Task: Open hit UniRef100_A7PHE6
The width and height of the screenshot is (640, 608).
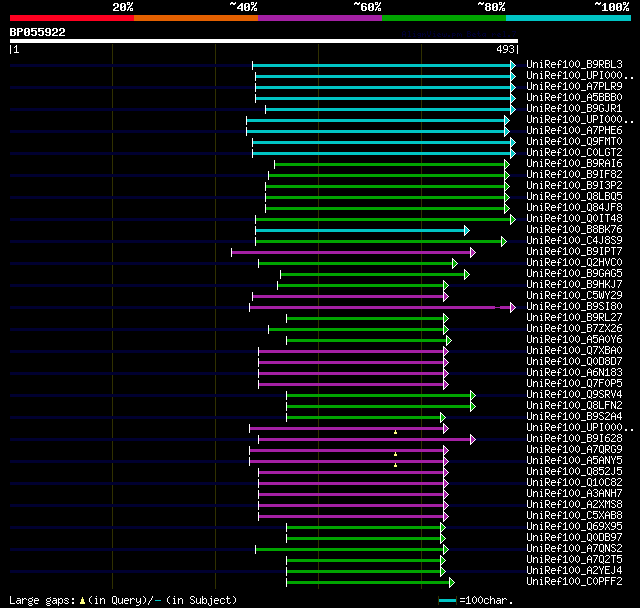Action: click(574, 131)
